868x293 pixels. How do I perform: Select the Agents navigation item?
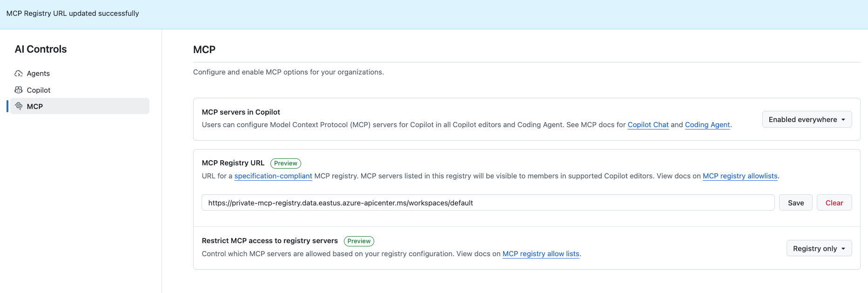click(x=38, y=73)
